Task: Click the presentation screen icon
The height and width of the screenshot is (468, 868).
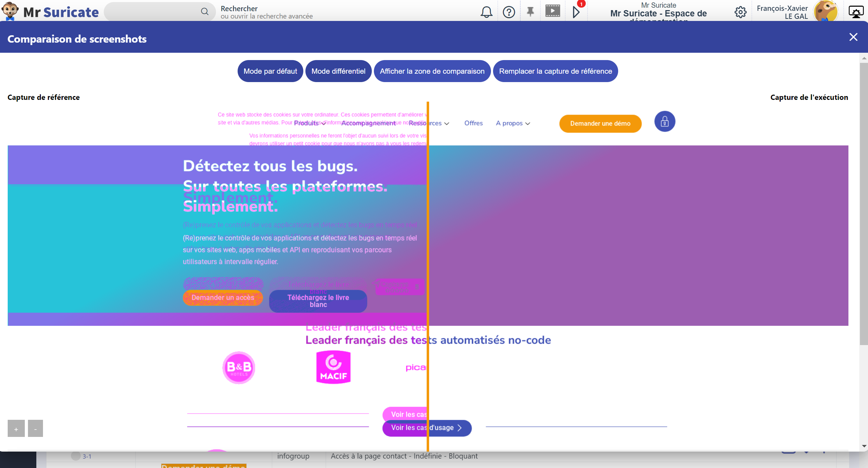Action: pos(856,12)
